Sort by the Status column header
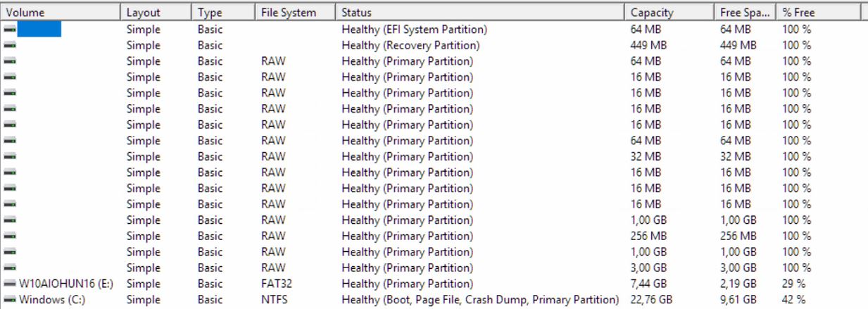 (479, 12)
